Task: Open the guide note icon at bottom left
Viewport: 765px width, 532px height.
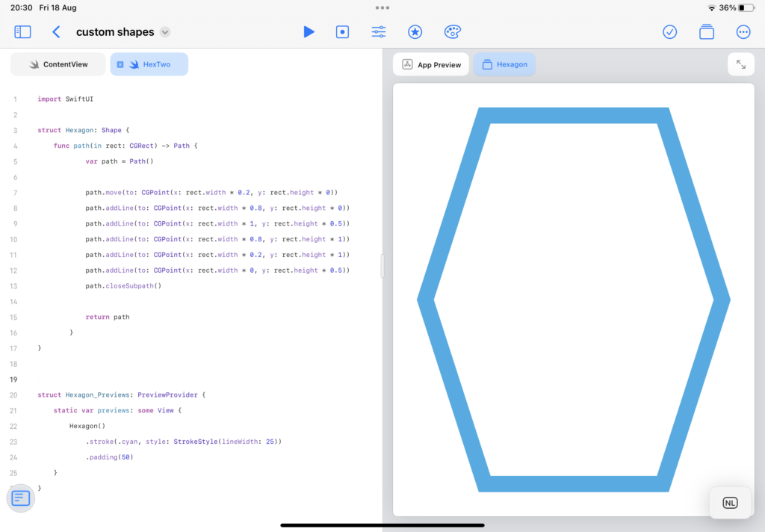Action: coord(20,498)
